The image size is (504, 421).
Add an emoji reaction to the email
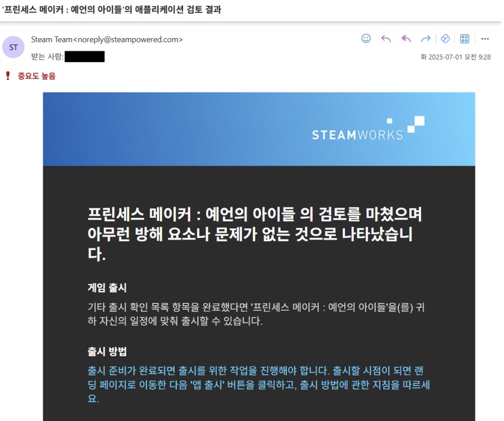[366, 39]
